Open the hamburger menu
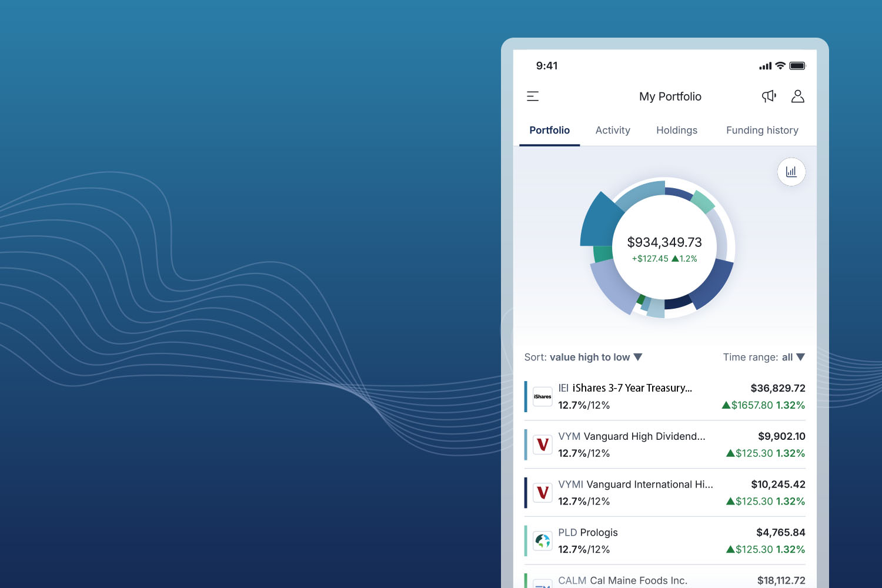This screenshot has width=882, height=588. click(533, 96)
